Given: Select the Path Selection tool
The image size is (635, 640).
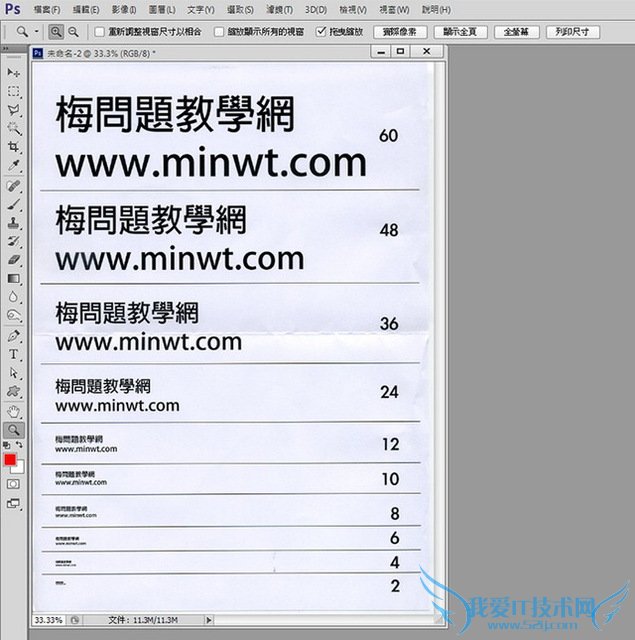Looking at the screenshot, I should 13,373.
